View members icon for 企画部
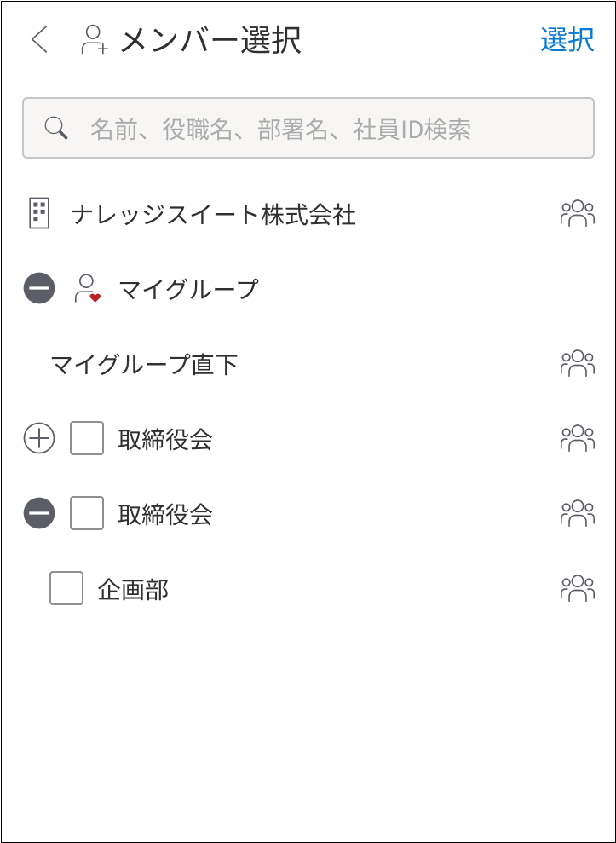Screen dimensions: 616x843 (x=578, y=588)
